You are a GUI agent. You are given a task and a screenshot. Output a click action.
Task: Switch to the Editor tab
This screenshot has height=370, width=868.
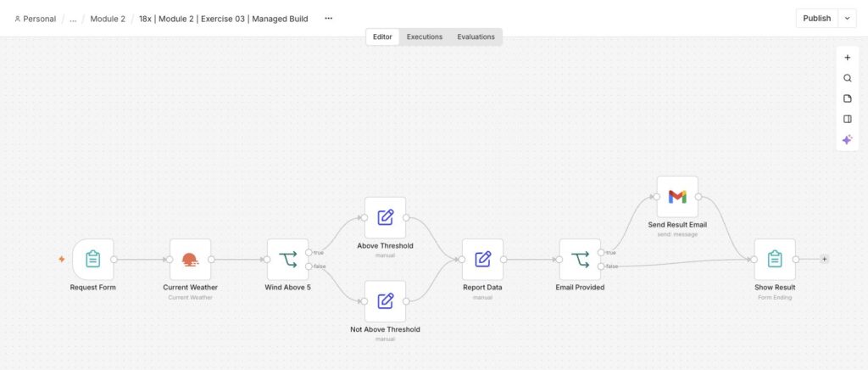click(x=382, y=37)
